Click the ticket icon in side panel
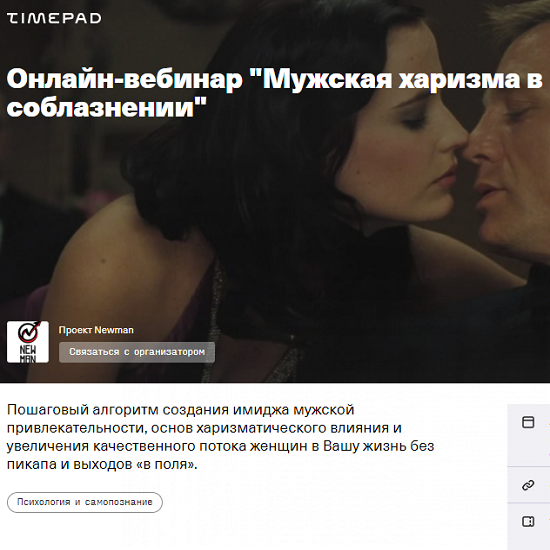 pos(528,522)
